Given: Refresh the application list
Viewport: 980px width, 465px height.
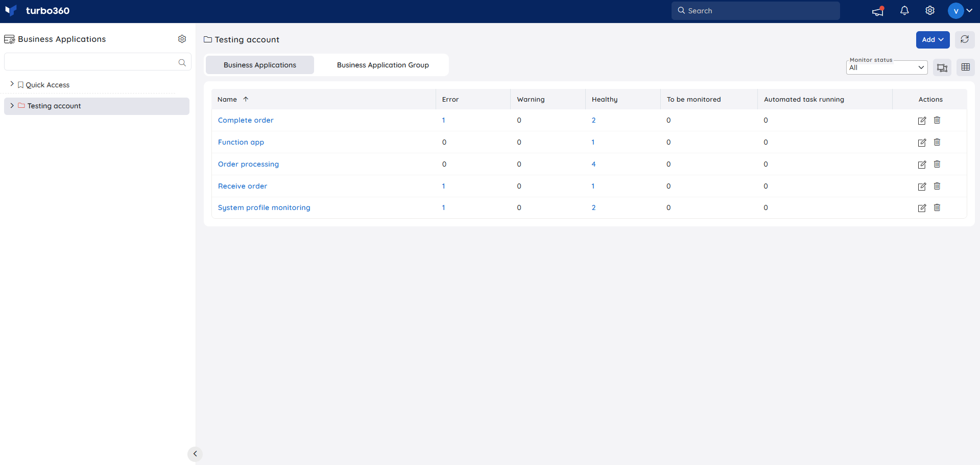Looking at the screenshot, I should point(965,39).
